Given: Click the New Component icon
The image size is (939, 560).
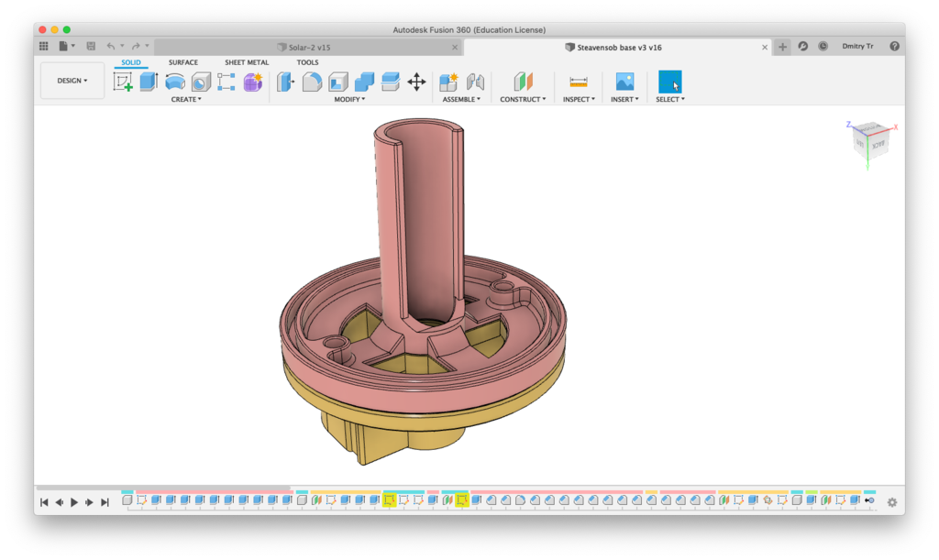Looking at the screenshot, I should coord(448,82).
